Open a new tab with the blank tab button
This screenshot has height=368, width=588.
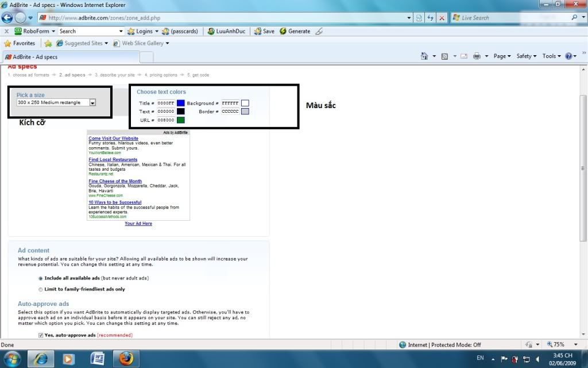(x=146, y=57)
